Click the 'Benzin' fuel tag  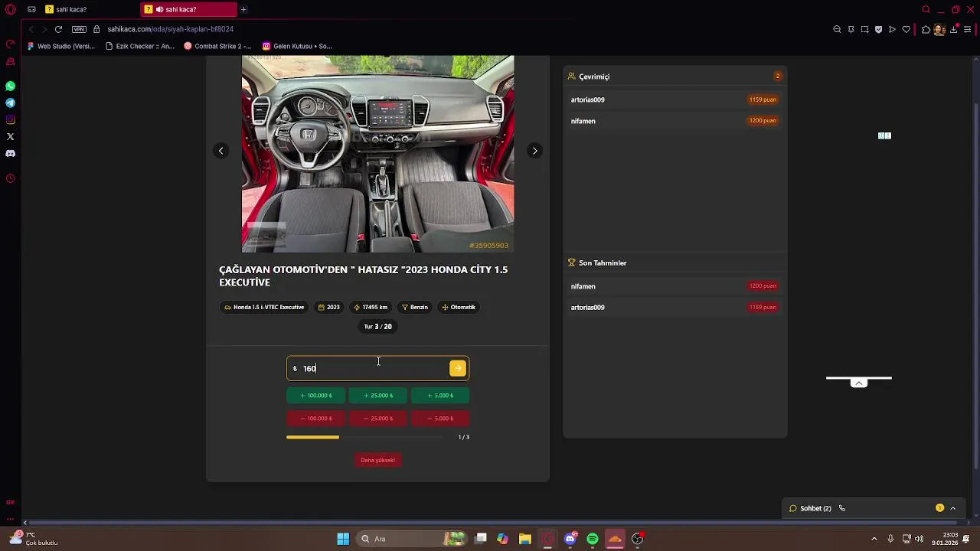pos(415,307)
